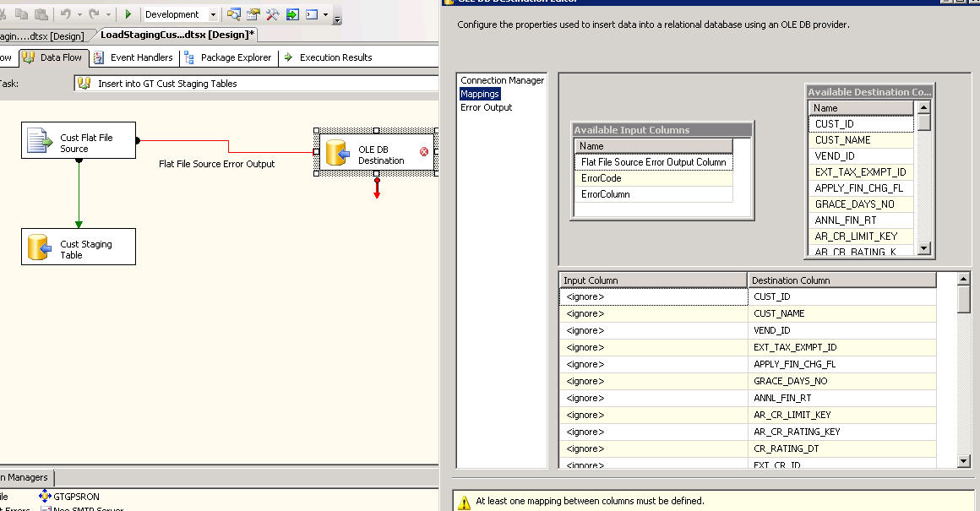The image size is (980, 511).
Task: Select the Cust Flat File Source component
Action: tap(79, 140)
